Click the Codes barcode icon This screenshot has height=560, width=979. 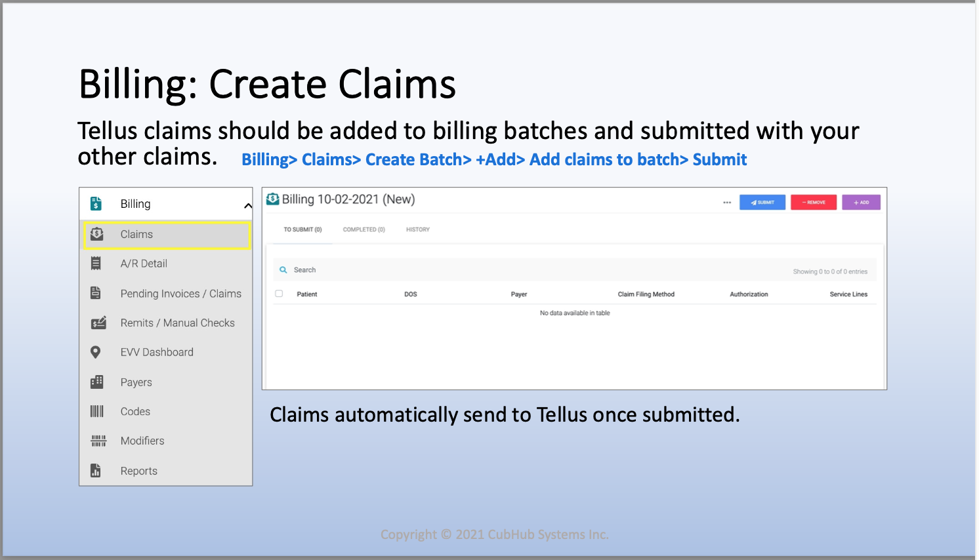pos(96,411)
